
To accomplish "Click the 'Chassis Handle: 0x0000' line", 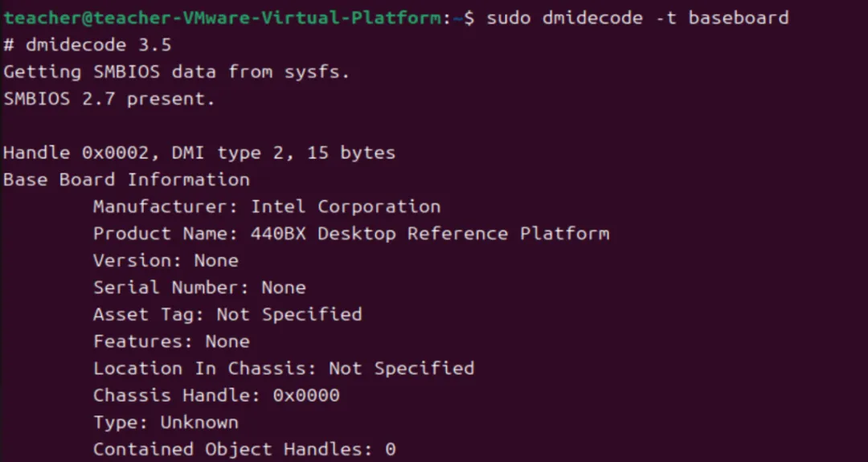I will [x=216, y=396].
